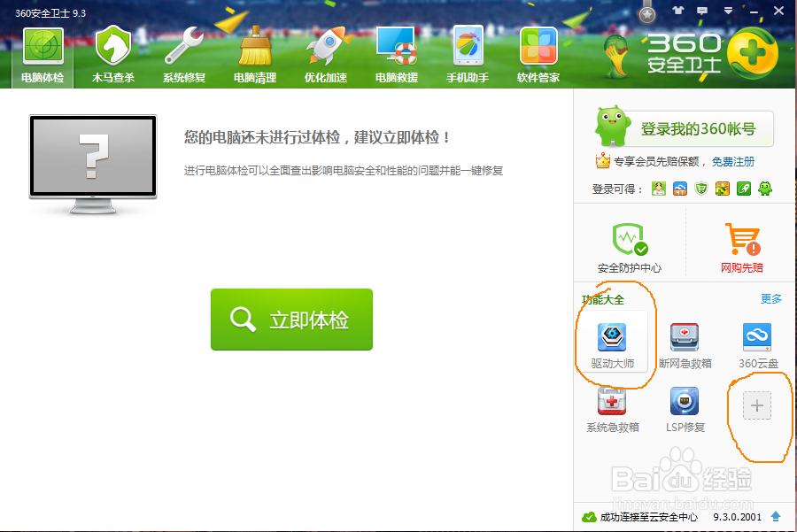Close the 360安全卫士 window
This screenshot has width=797, height=532.
tap(778, 11)
